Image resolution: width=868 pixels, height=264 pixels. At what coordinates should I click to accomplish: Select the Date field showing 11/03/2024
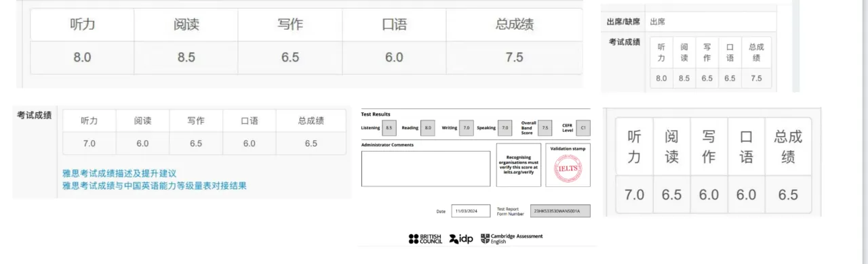tap(471, 211)
